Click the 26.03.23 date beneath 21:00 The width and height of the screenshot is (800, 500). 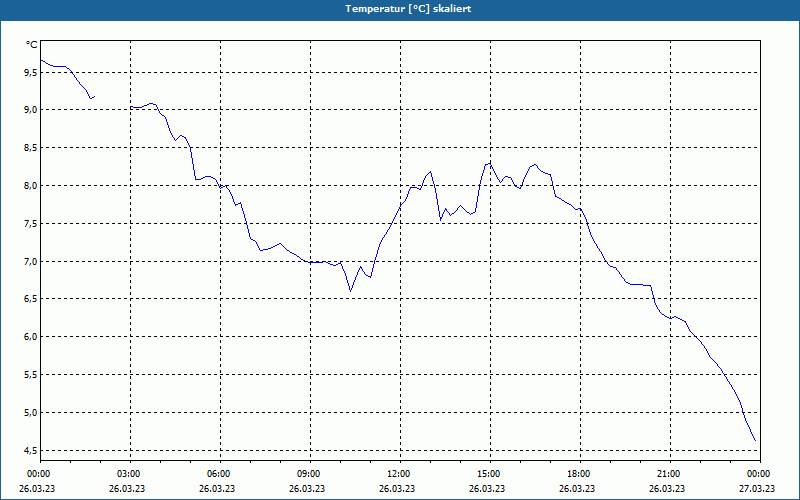667,489
